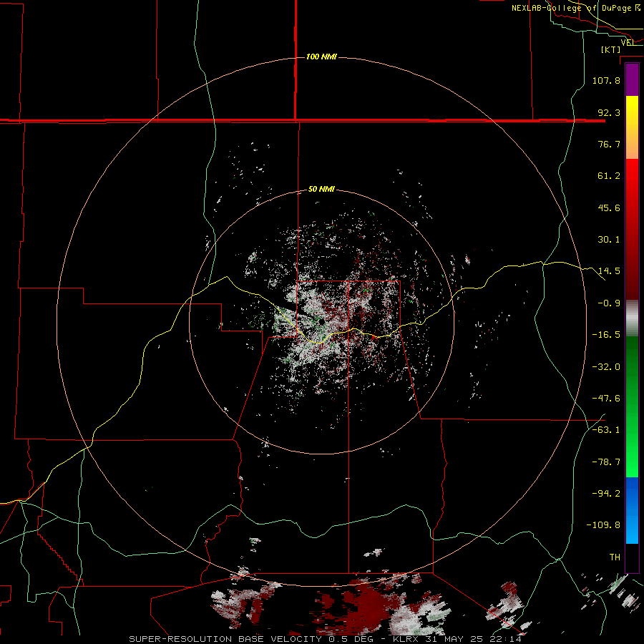Click the 61.2 legend value
The width and height of the screenshot is (644, 644).
[609, 176]
